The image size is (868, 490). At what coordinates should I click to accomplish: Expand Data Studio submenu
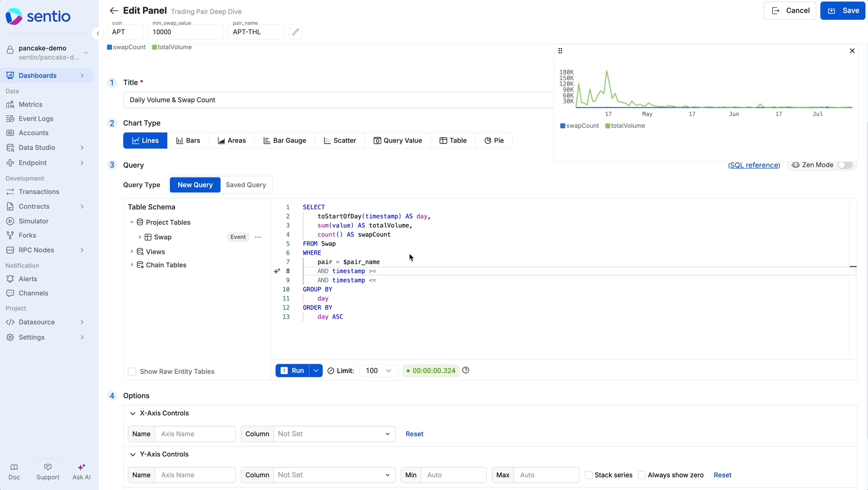click(82, 148)
